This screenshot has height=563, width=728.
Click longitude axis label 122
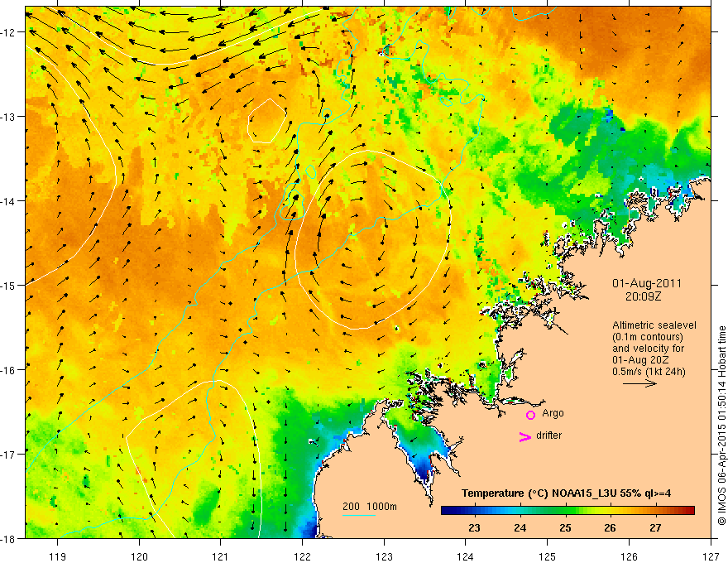click(302, 556)
